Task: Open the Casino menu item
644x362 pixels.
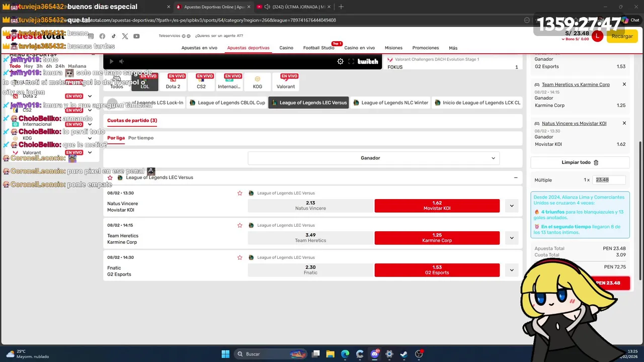Action: [x=286, y=48]
